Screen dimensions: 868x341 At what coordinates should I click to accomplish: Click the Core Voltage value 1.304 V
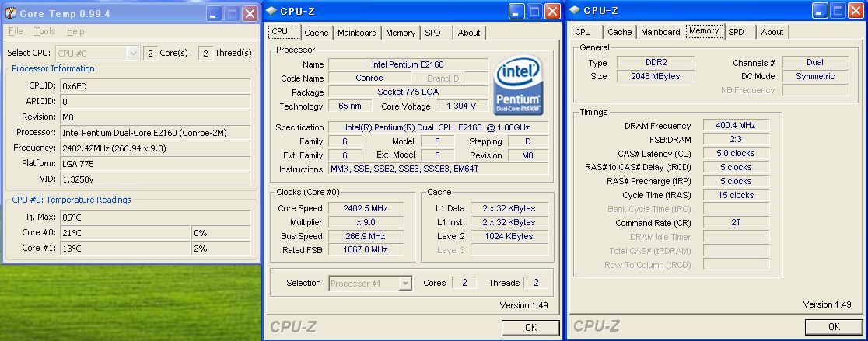[x=462, y=106]
